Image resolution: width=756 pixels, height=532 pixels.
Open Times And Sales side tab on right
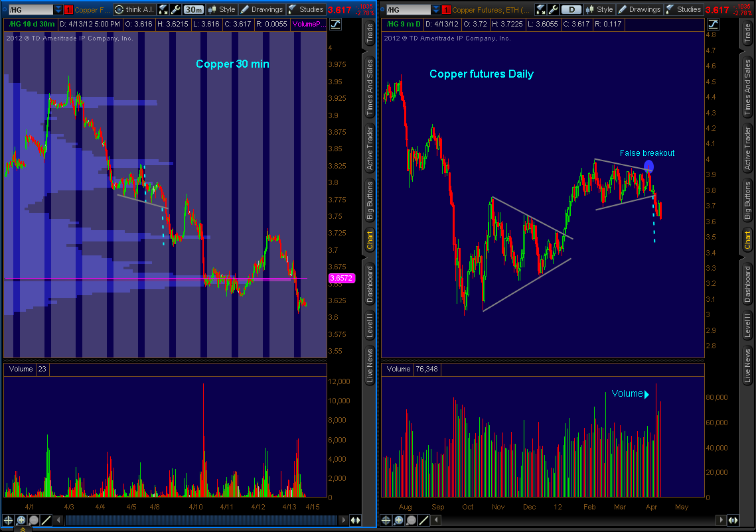(x=748, y=86)
